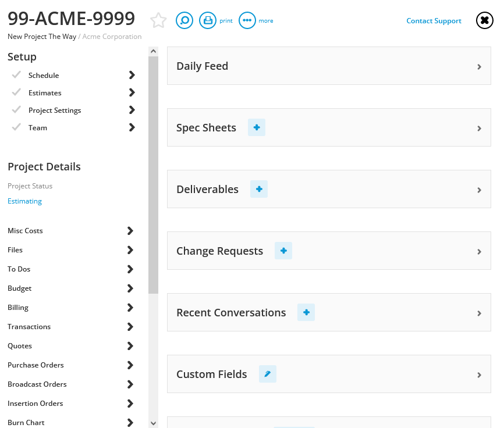Edit Custom Fields with pencil icon
This screenshot has height=428, width=504.
coord(268,374)
